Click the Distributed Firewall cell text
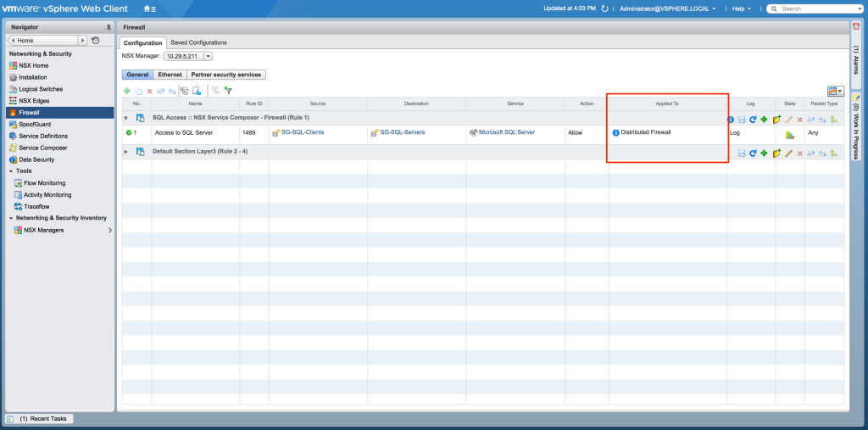Viewport: 868px width, 430px height. pos(646,132)
